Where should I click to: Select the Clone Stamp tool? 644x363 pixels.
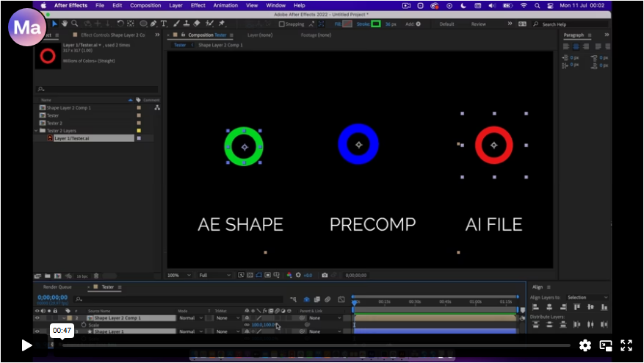tap(187, 24)
